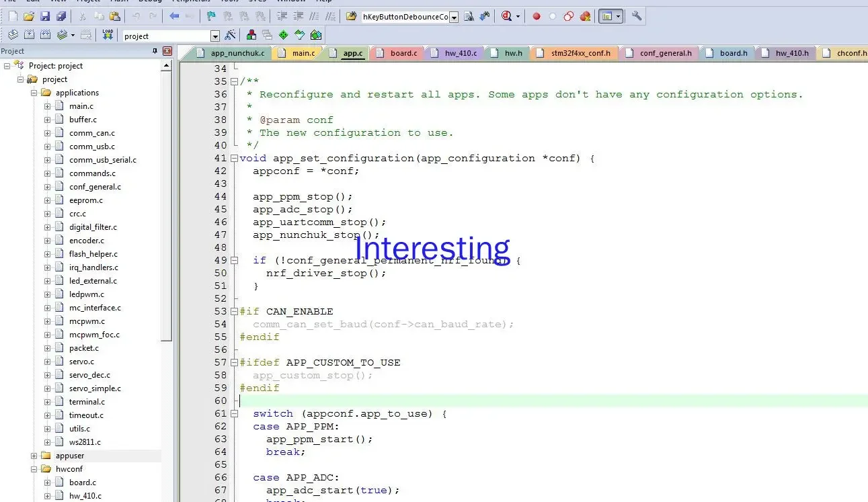Open the project target dropdown
The width and height of the screenshot is (868, 502).
tap(215, 36)
